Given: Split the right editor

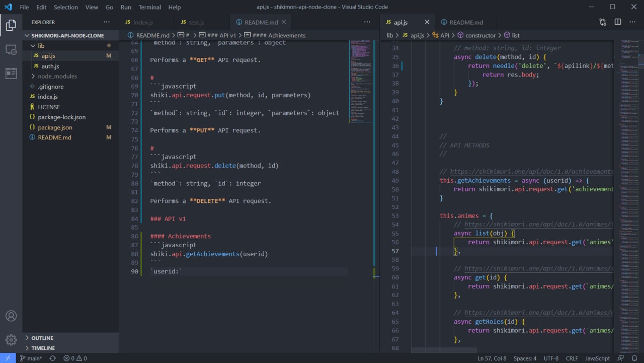Looking at the screenshot, I should coord(618,22).
